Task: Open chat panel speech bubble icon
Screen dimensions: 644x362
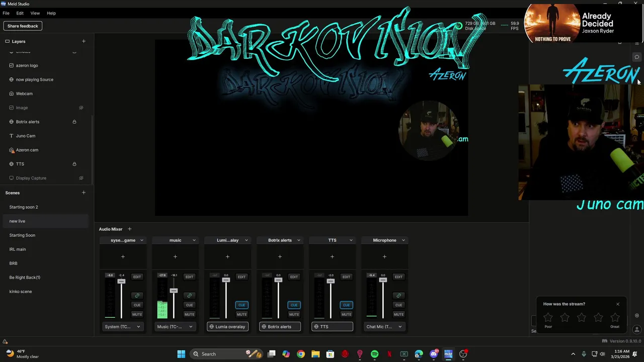Action: coord(636,57)
